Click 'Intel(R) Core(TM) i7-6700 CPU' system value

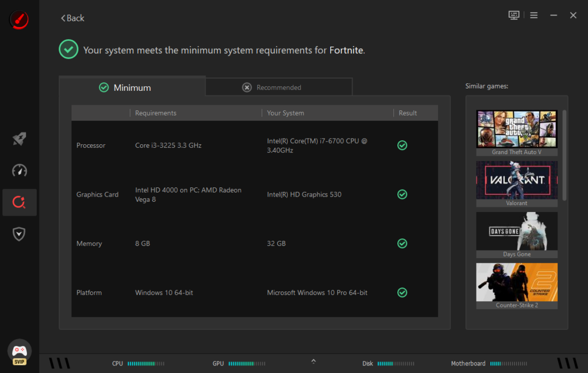click(317, 145)
